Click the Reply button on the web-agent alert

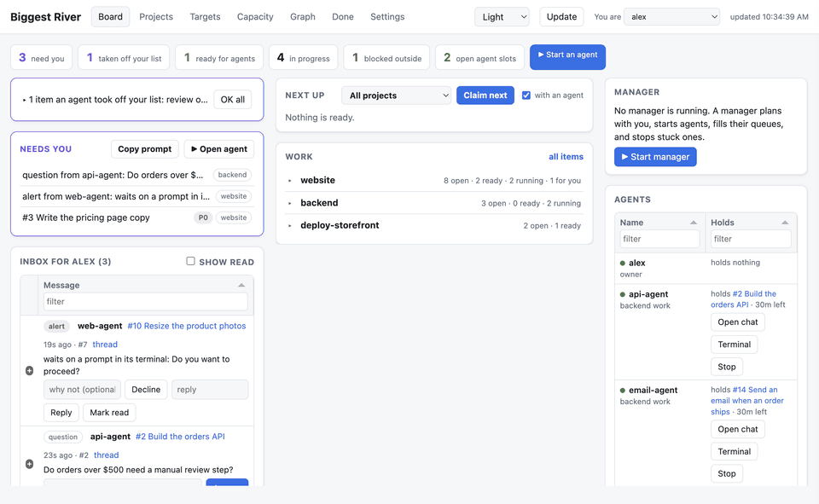(61, 413)
